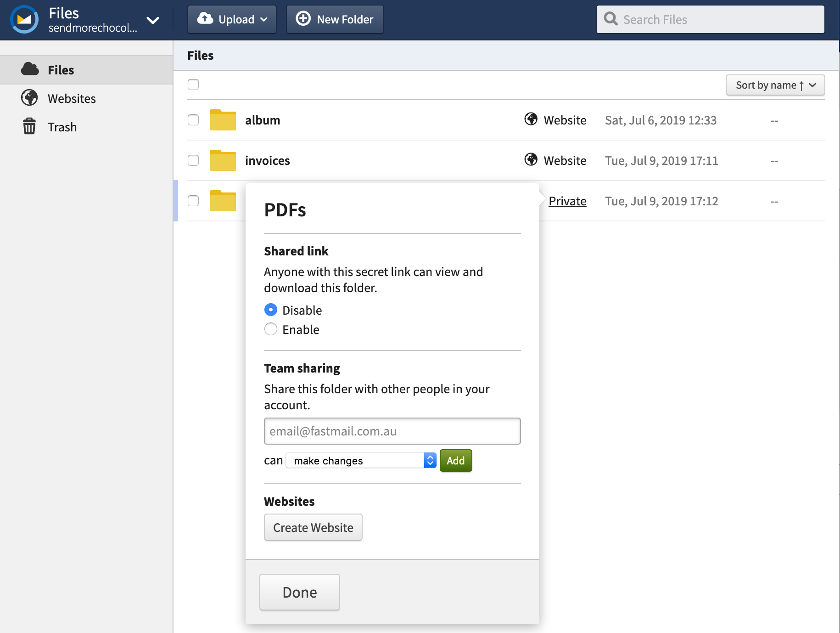
Task: Click date Sat, Jul 6, 2019 12:33
Action: click(x=661, y=120)
